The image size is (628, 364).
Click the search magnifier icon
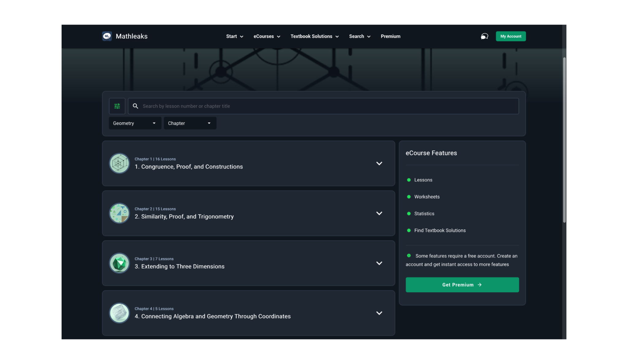[x=135, y=106]
